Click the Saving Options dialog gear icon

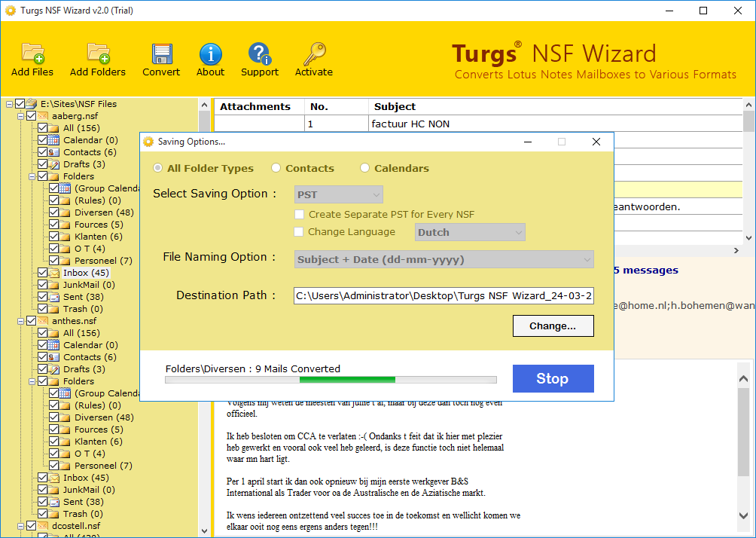click(148, 142)
